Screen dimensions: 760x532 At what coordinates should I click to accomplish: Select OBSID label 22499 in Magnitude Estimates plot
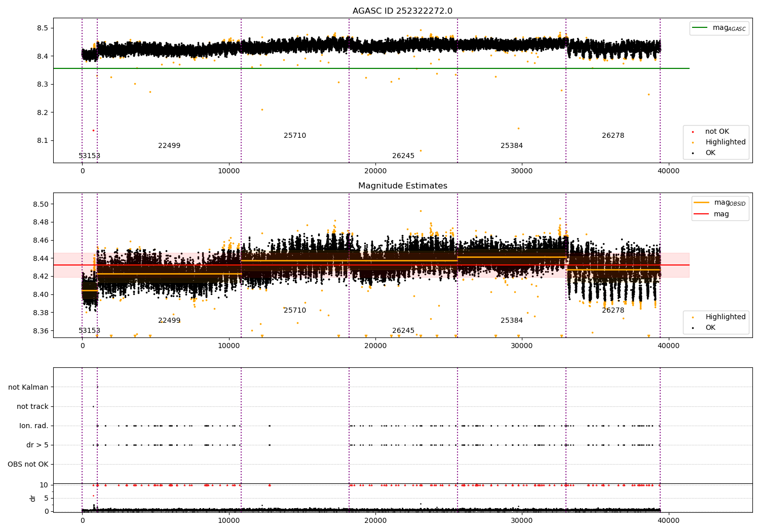169,321
